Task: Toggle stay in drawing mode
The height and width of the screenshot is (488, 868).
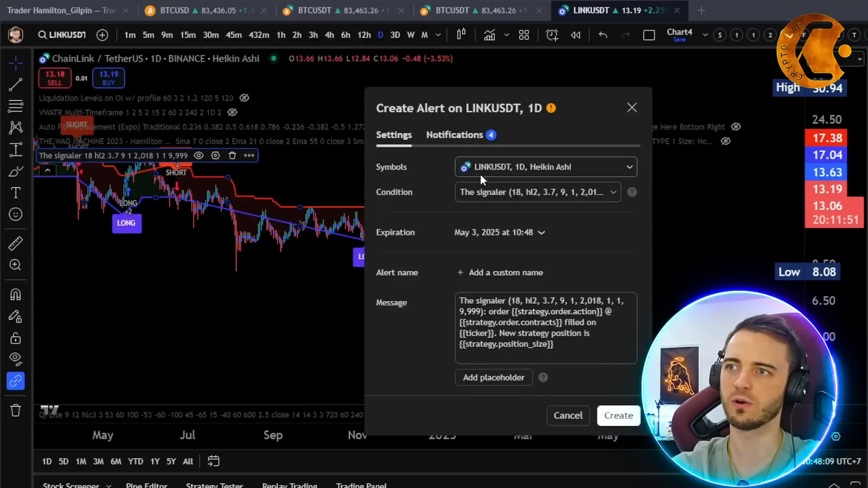Action: (16, 316)
